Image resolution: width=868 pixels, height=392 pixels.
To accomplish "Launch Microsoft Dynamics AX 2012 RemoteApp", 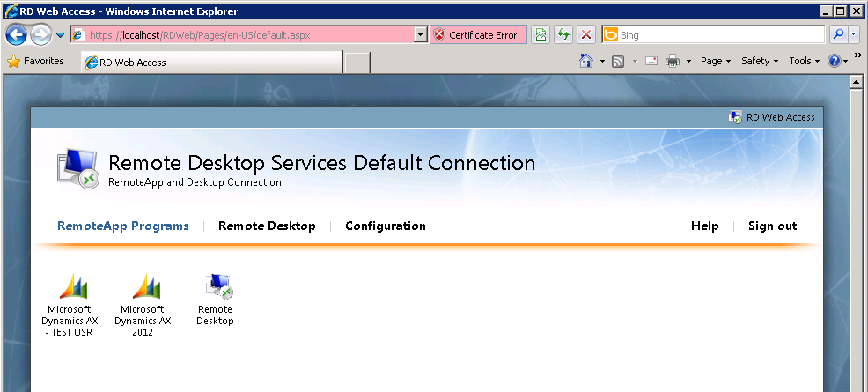I will point(142,302).
